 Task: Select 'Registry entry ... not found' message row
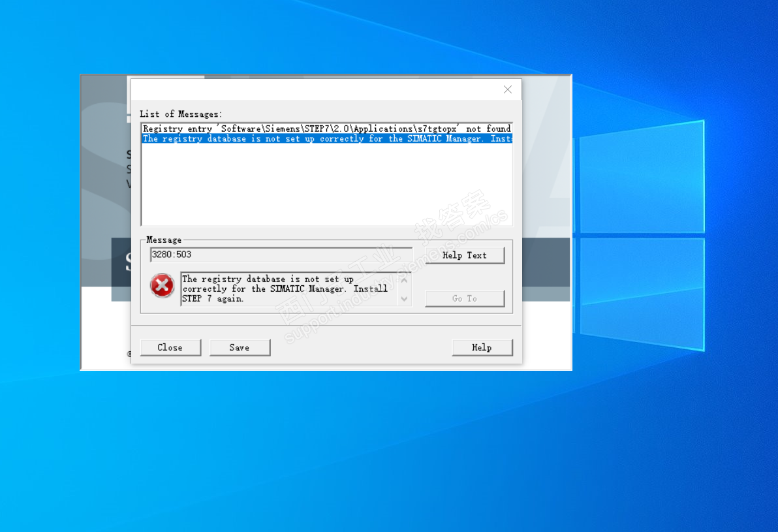[327, 129]
